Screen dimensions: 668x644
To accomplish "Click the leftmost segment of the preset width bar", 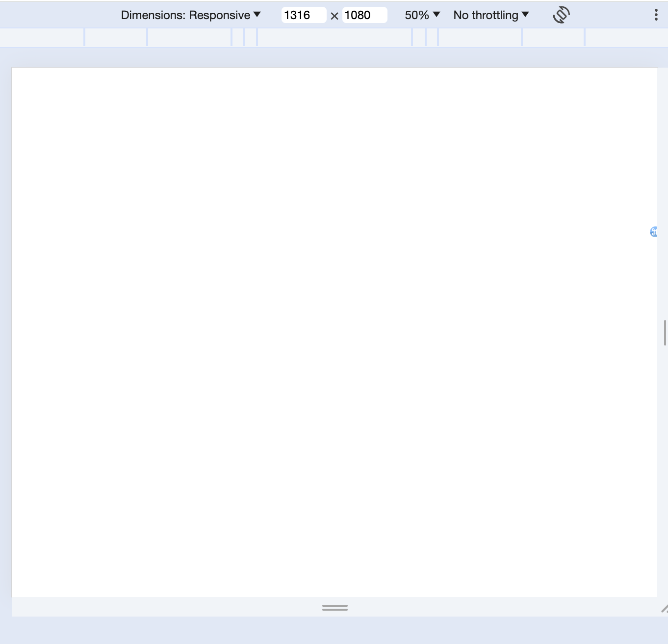I will tap(42, 37).
